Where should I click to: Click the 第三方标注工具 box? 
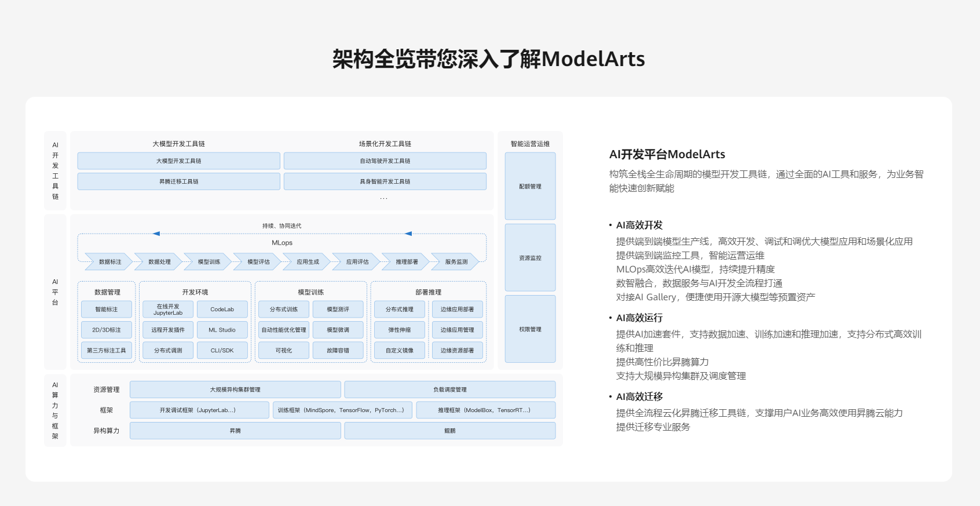click(107, 350)
